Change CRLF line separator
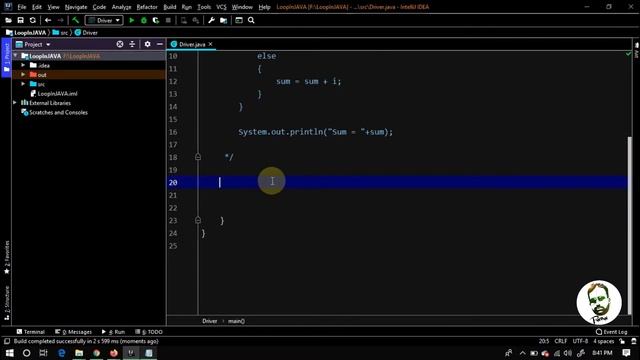The image size is (640, 360). [560, 341]
